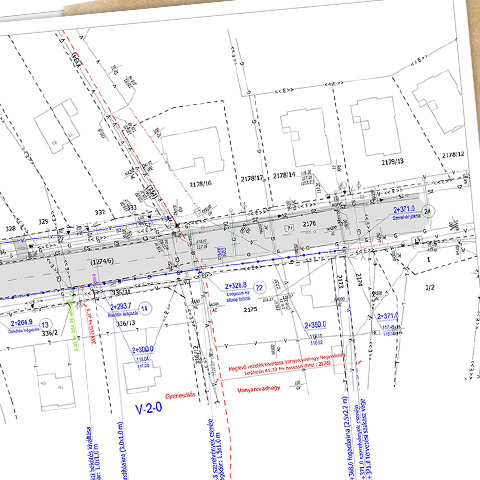This screenshot has width=480, height=480.
Task: Select the circled number 14 marker
Action: click(x=144, y=308)
